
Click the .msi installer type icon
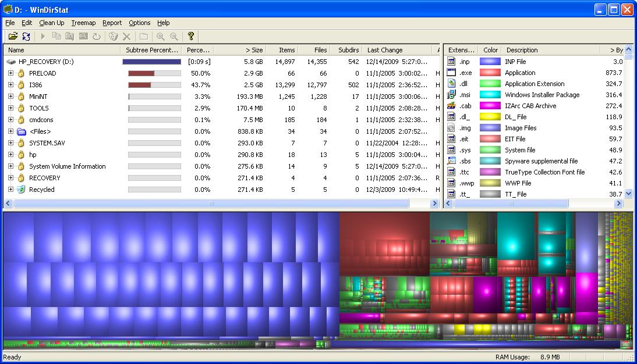[x=451, y=95]
